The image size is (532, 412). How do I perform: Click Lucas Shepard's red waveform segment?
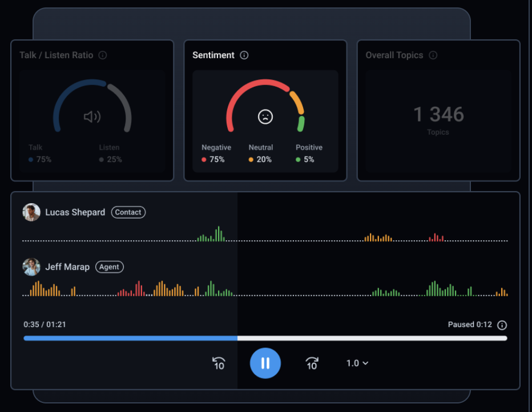[x=436, y=237]
